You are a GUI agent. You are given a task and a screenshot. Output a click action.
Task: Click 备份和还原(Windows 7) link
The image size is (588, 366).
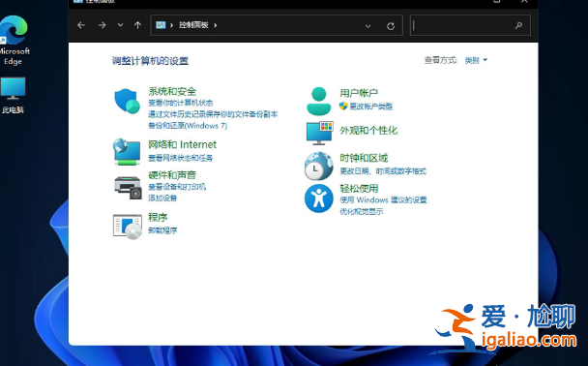[x=188, y=125]
